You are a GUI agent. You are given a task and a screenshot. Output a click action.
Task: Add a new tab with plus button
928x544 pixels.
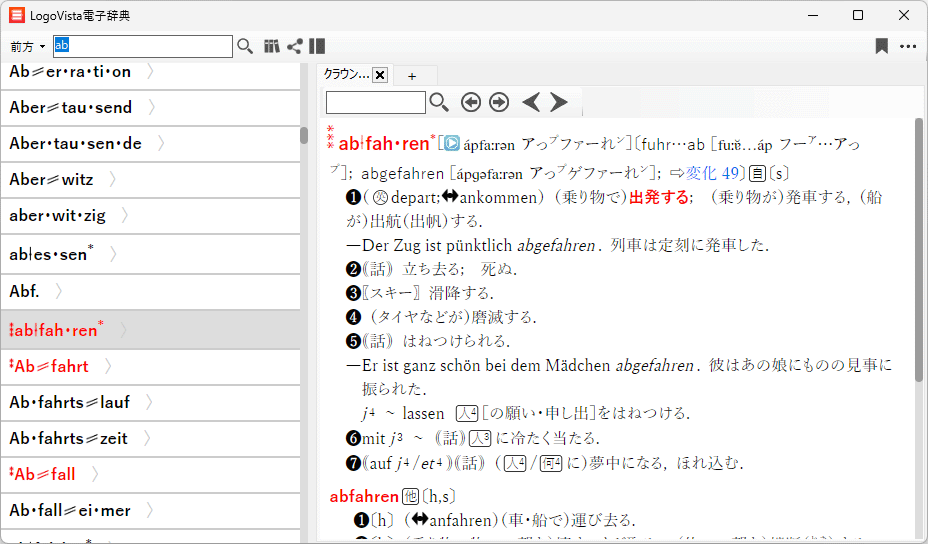pos(411,75)
